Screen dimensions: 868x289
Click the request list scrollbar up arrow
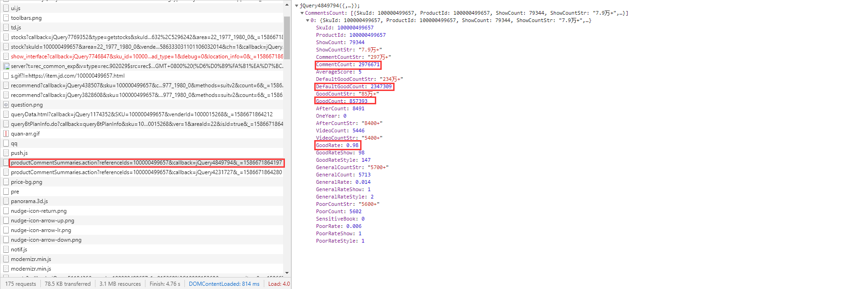(x=287, y=5)
